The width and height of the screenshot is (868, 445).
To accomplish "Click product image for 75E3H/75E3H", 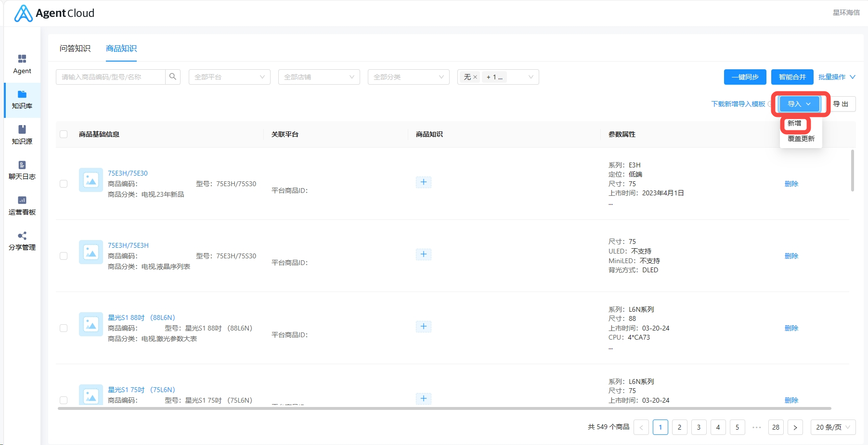I will click(x=91, y=252).
